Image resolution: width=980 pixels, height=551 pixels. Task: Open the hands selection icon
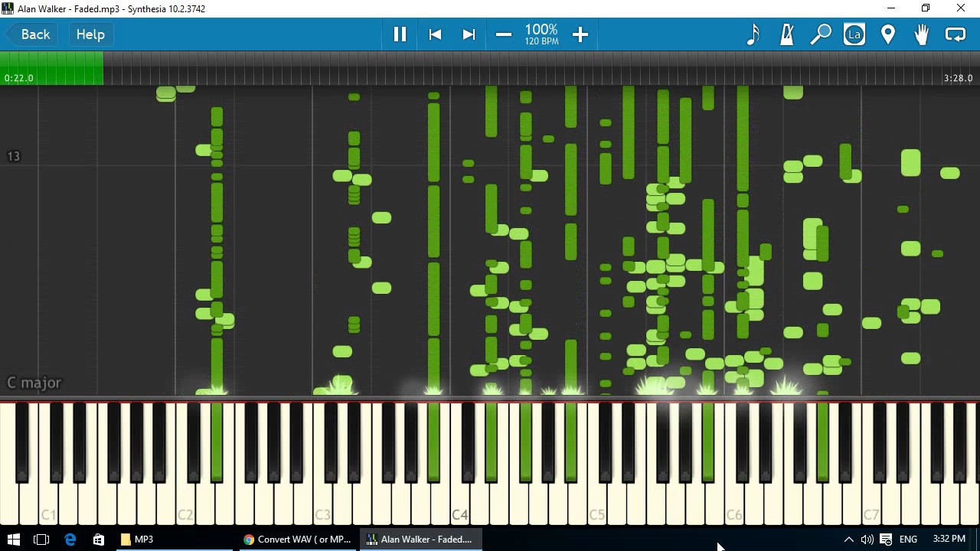tap(921, 34)
